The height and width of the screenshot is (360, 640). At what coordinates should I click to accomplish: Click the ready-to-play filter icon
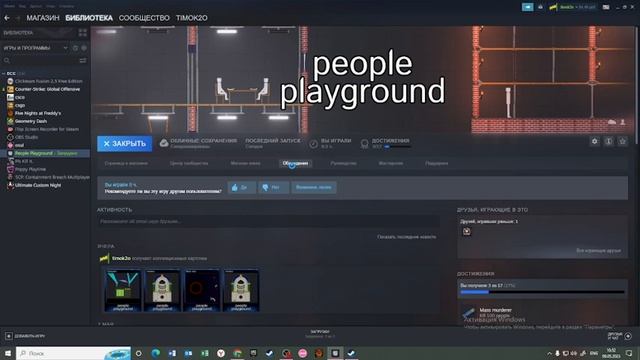point(84,48)
